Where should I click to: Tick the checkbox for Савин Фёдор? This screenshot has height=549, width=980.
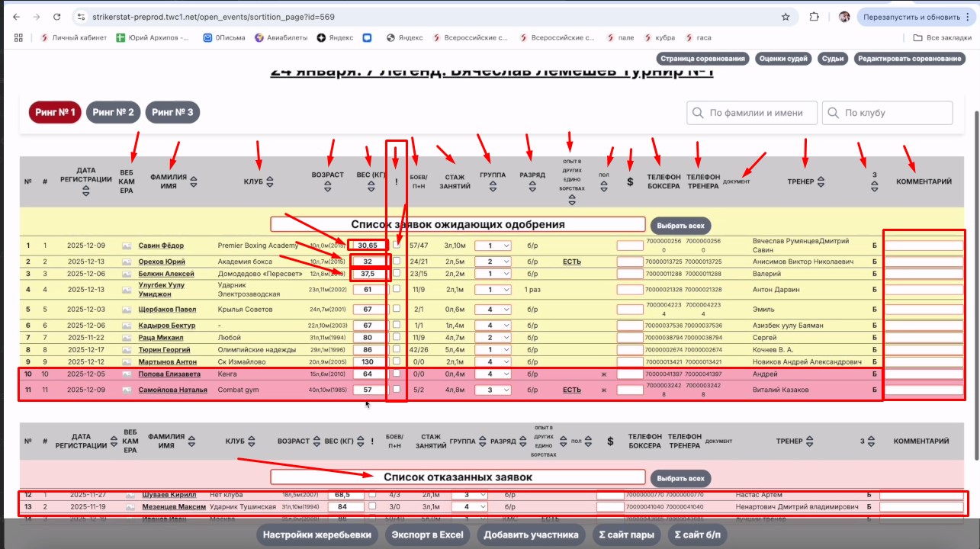pos(397,245)
